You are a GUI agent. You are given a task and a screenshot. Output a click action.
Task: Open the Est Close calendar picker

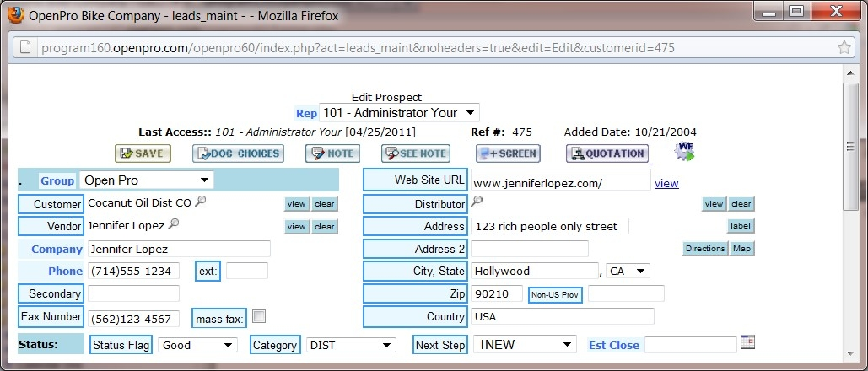click(747, 342)
